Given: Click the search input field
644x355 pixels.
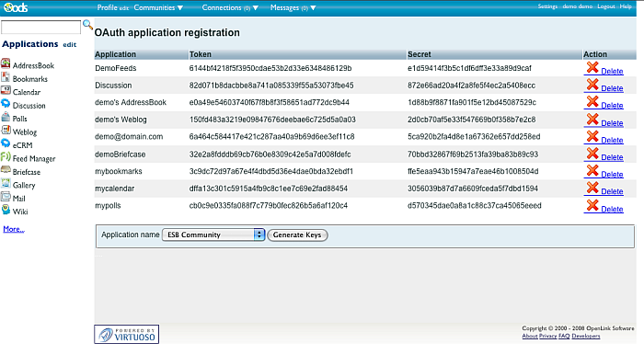Looking at the screenshot, I should (40, 27).
